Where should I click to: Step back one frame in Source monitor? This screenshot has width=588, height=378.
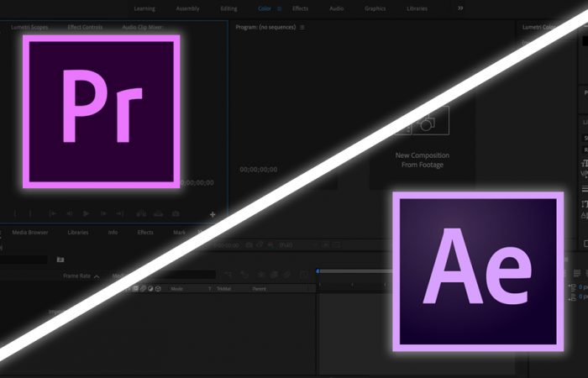point(70,213)
